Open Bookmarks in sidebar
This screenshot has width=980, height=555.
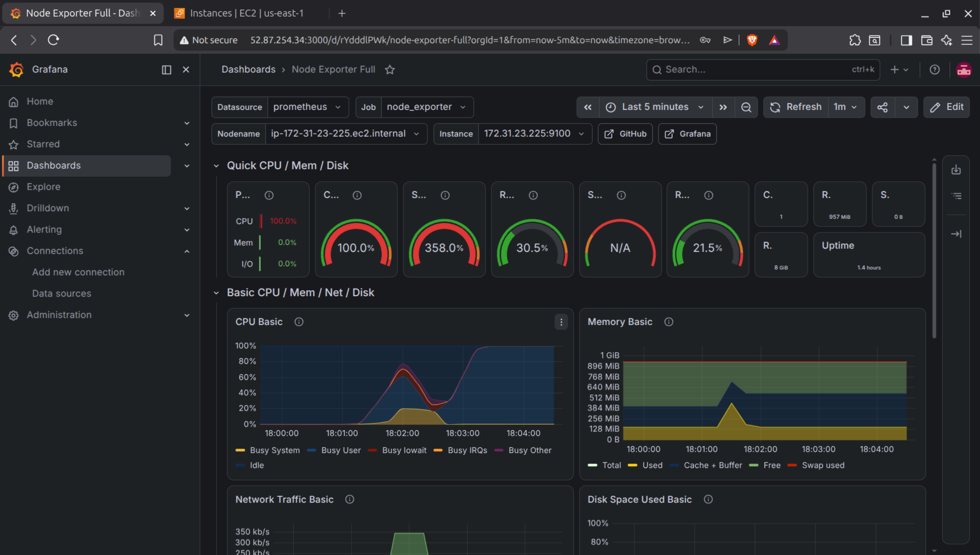click(52, 123)
